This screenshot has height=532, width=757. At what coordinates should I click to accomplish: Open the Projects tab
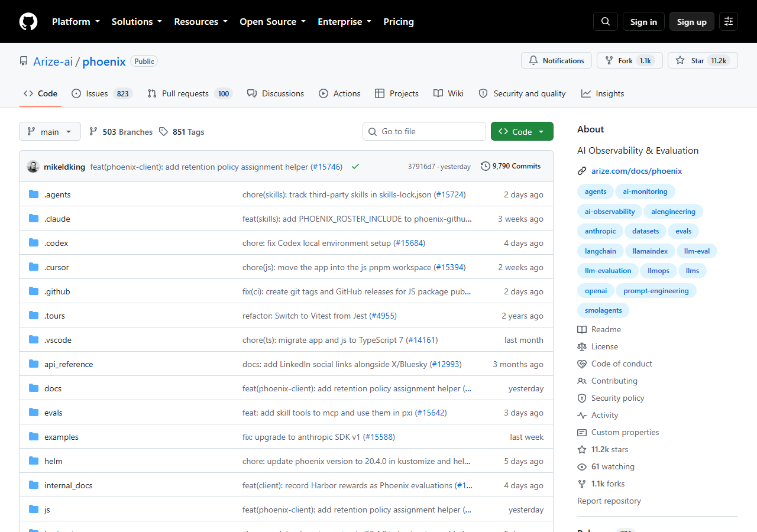(397, 93)
